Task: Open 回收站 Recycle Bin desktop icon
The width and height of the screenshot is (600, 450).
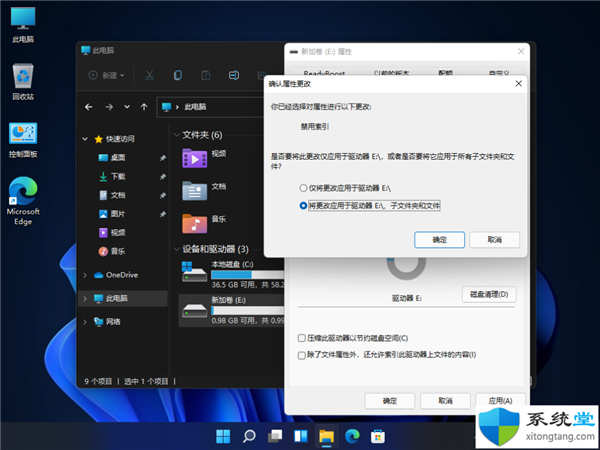Action: pyautogui.click(x=23, y=82)
